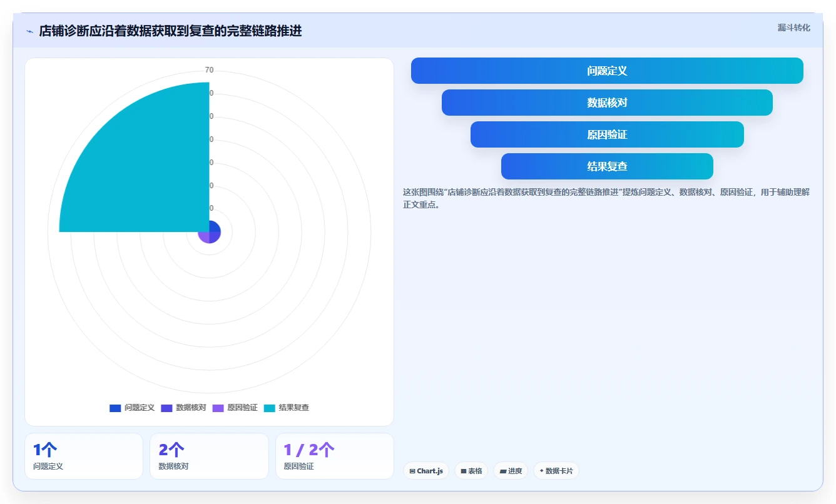Click the 问题定义 funnel bar

[x=607, y=71]
